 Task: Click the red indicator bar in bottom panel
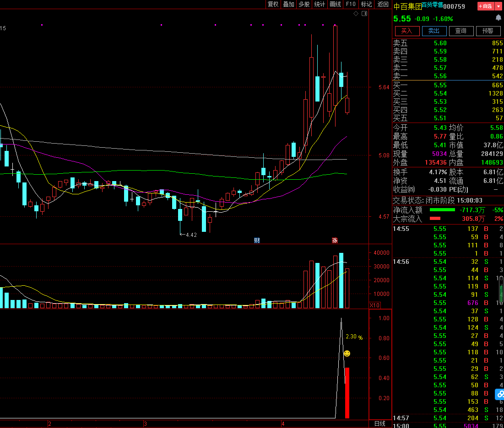[347, 393]
